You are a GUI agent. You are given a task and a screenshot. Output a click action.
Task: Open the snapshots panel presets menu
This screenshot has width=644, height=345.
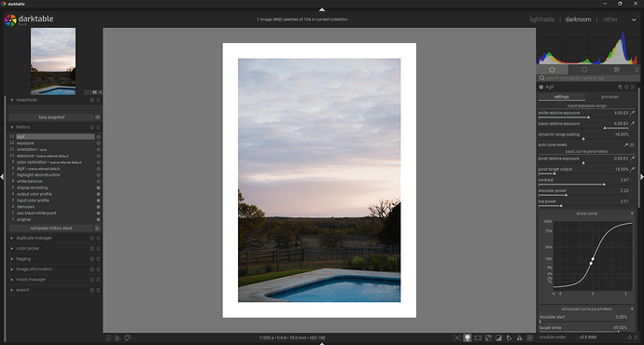click(x=98, y=100)
